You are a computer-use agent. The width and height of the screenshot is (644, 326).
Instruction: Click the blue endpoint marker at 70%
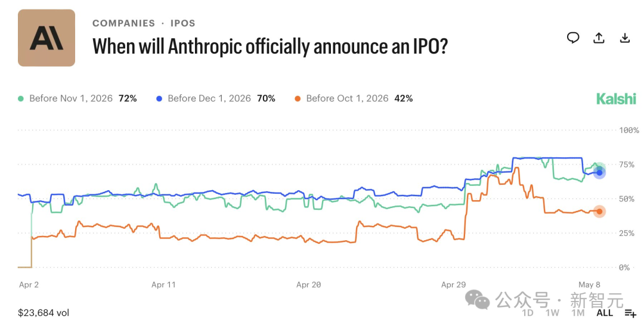pyautogui.click(x=599, y=173)
